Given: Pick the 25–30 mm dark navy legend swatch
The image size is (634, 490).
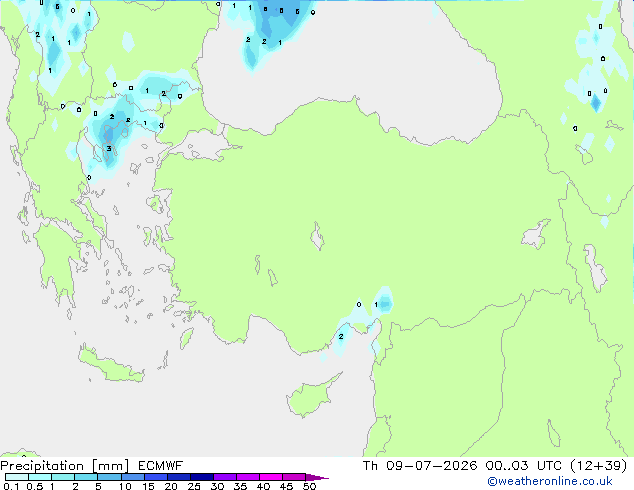Looking at the screenshot, I should (x=201, y=477).
